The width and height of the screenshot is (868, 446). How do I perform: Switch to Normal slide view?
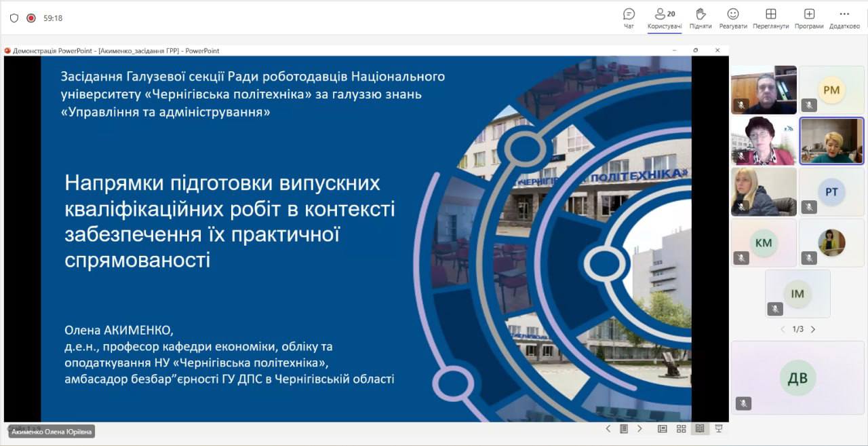click(663, 428)
